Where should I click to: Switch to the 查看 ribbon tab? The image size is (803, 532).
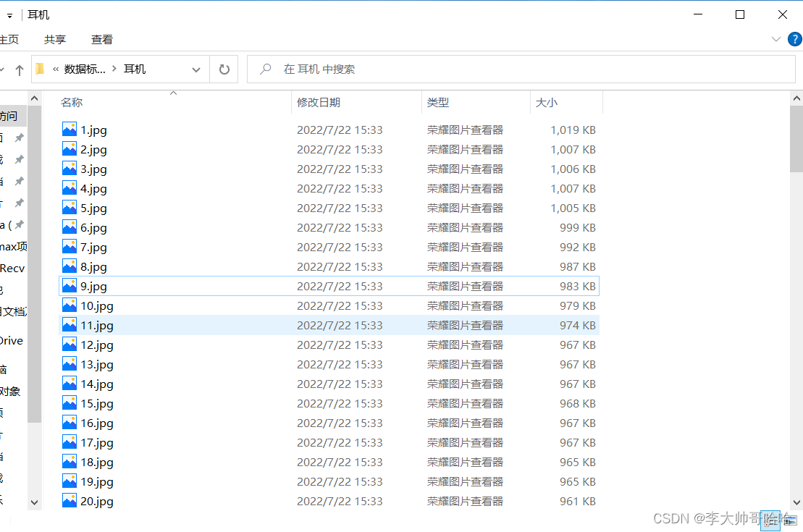[101, 39]
